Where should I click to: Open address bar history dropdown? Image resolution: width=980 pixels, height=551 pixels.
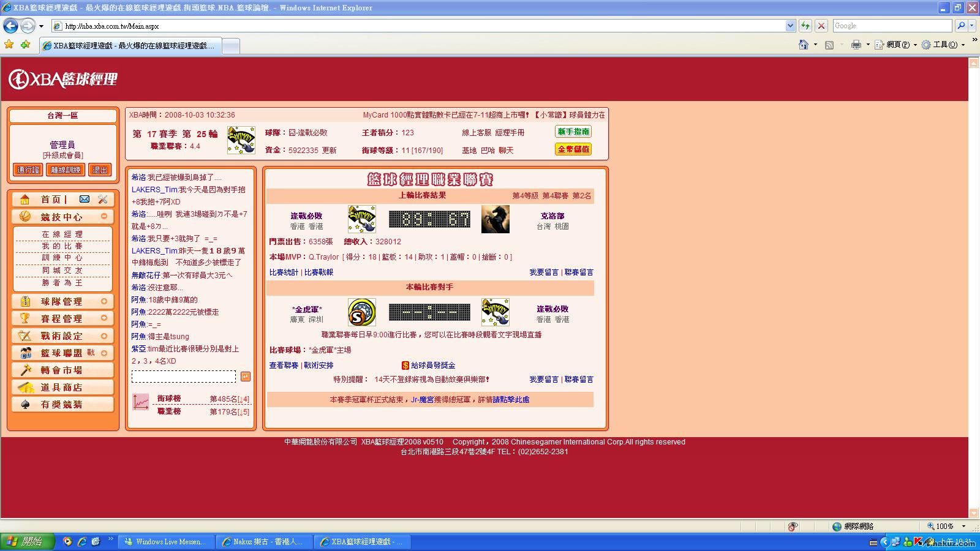tap(790, 26)
